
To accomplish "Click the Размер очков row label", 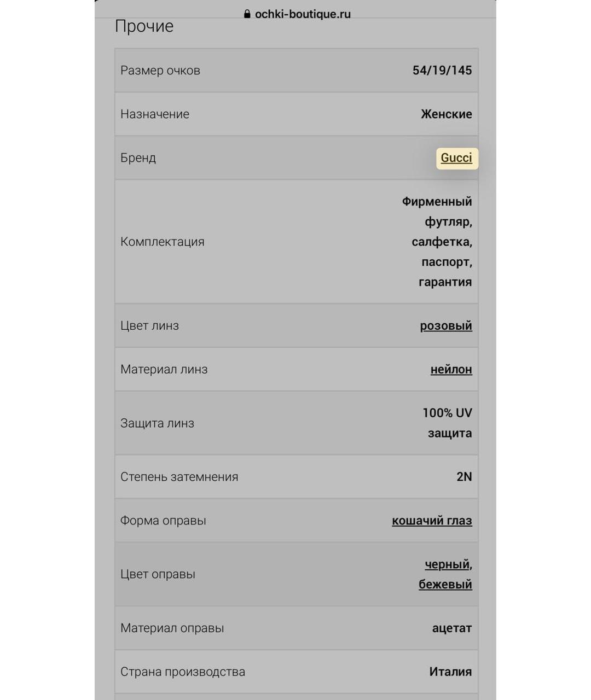I will point(160,71).
